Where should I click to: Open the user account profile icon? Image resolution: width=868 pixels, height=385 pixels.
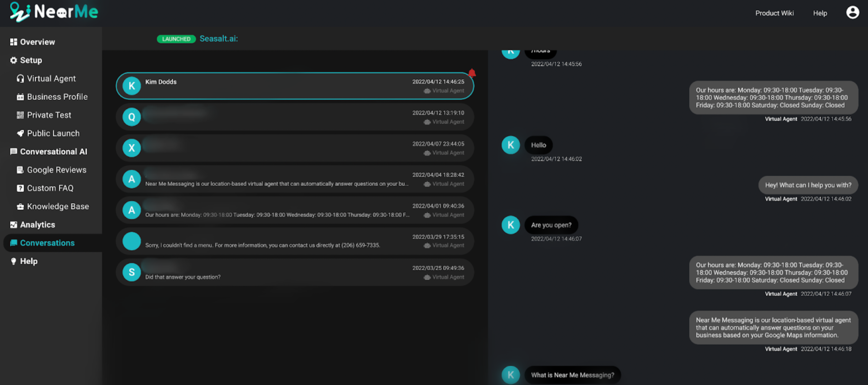tap(852, 12)
